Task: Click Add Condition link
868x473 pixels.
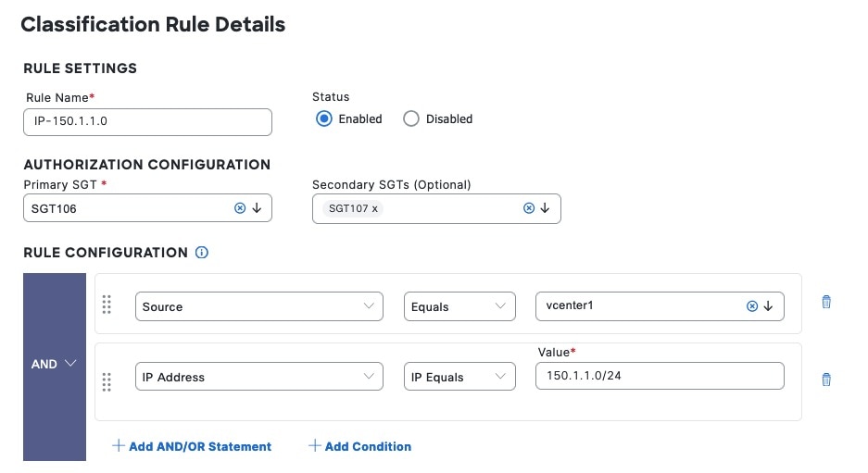Action: 359,446
